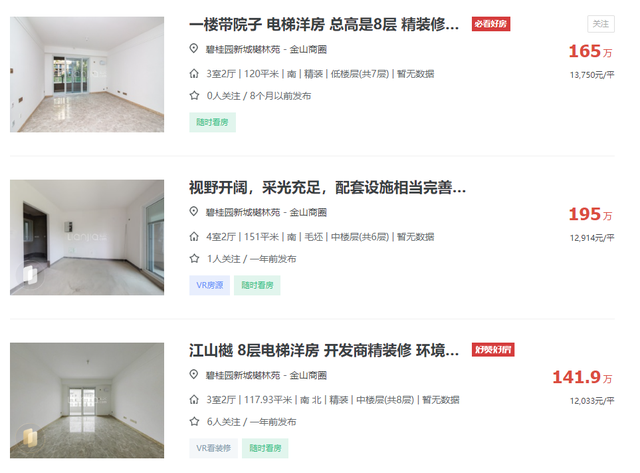Toggle 关注 follow button on first listing
Viewport: 640px width, 473px height.
(x=601, y=24)
